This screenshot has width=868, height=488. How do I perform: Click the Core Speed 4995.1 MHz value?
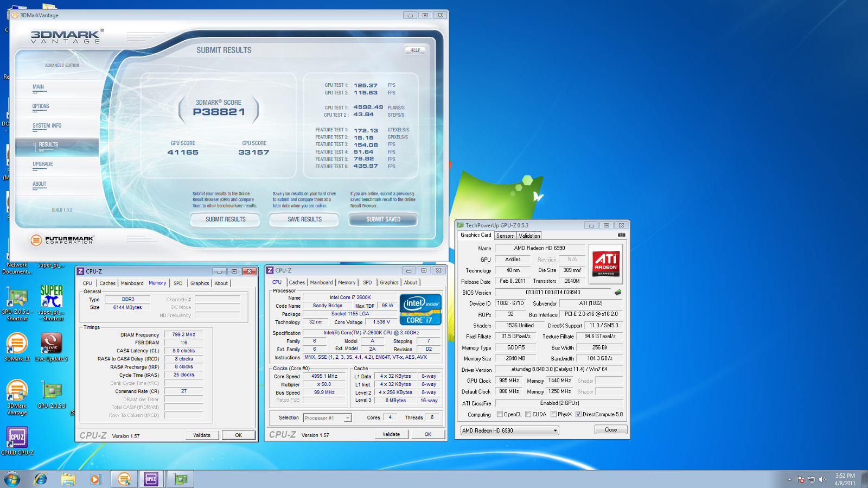324,376
